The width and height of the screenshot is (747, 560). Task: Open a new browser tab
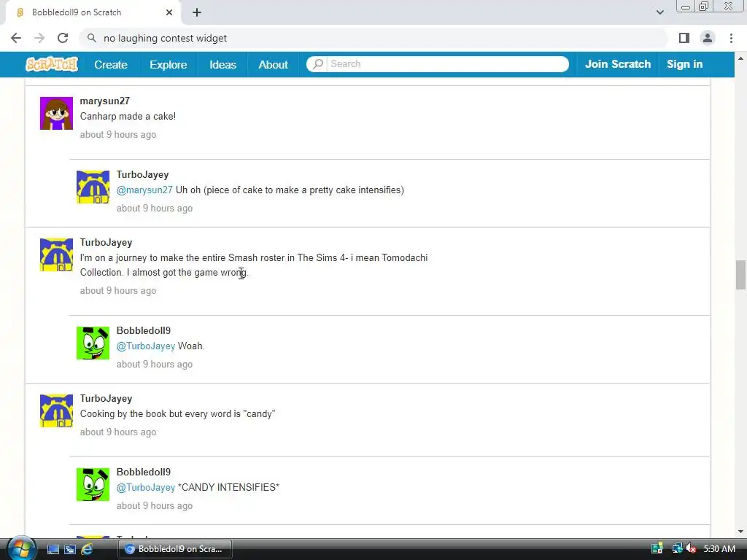(197, 12)
